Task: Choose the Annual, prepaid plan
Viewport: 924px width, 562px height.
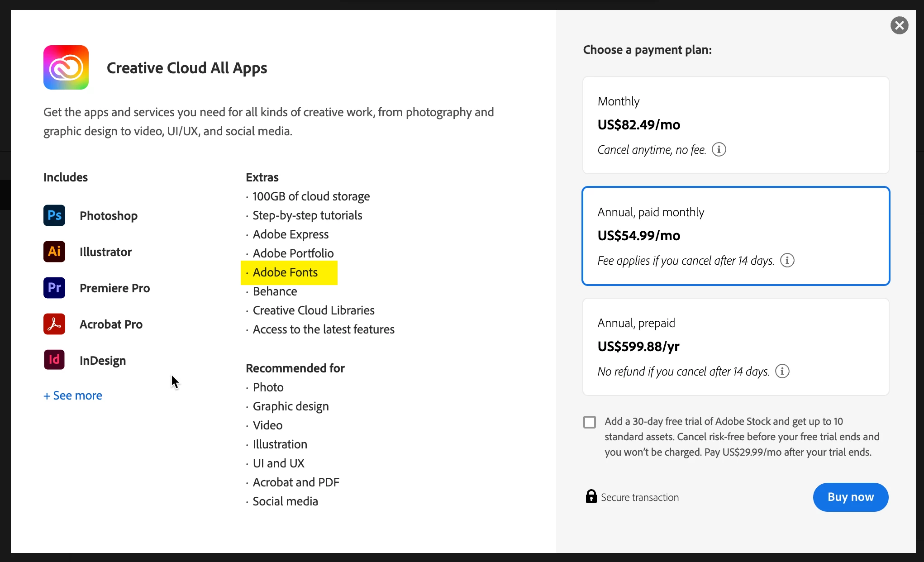Action: click(736, 347)
